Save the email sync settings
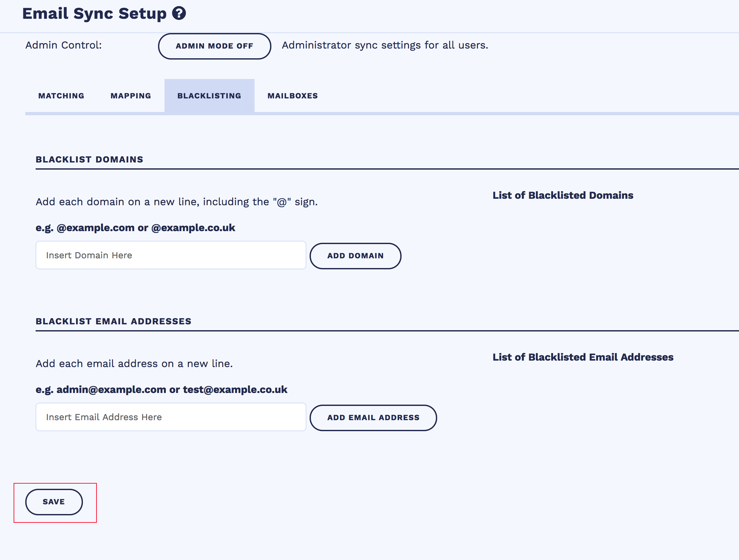 point(54,501)
